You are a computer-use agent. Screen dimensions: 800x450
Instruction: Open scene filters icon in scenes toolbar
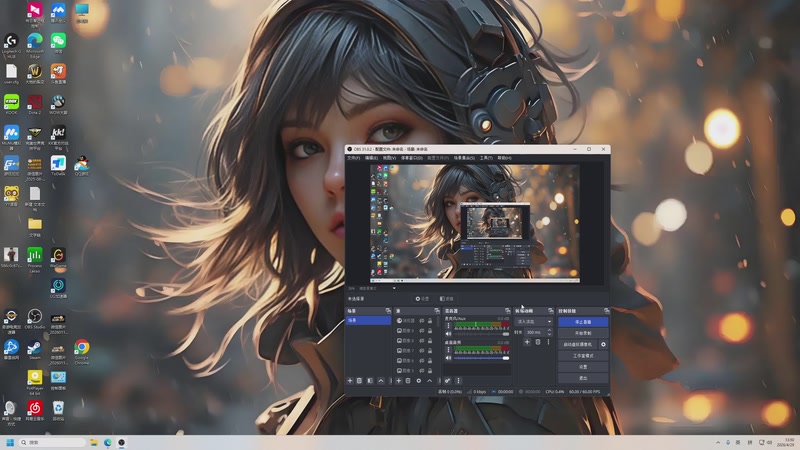tap(370, 381)
